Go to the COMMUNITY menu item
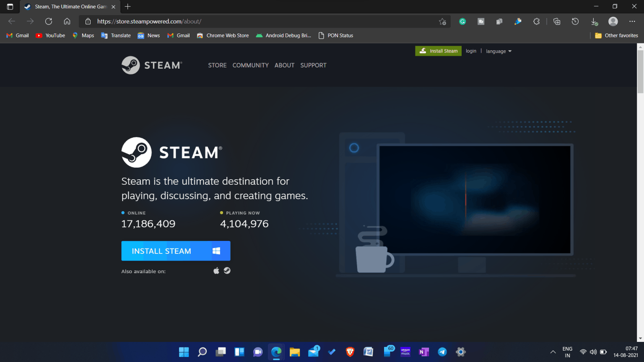Viewport: 644px width, 362px height. (x=250, y=65)
